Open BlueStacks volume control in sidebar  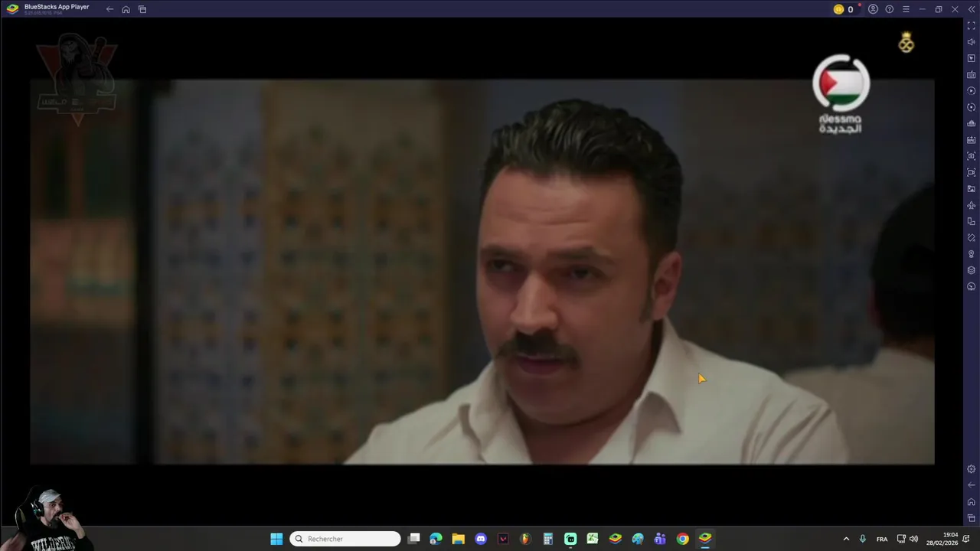[x=971, y=42]
